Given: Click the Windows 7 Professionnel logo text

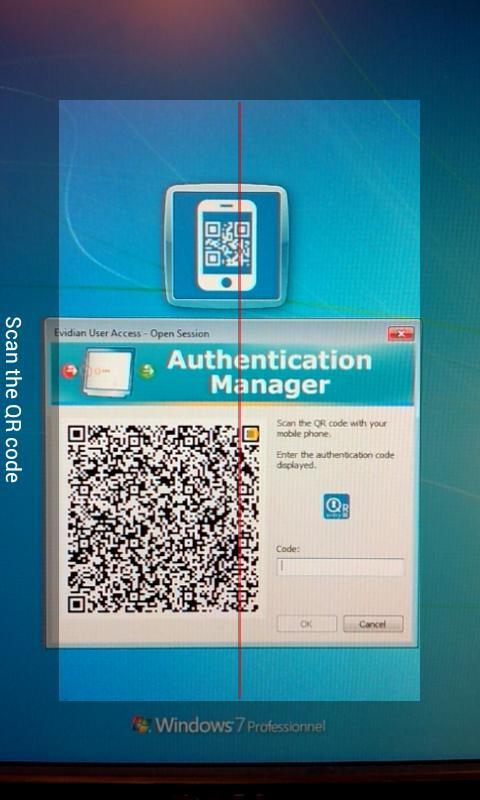Looking at the screenshot, I should tap(240, 725).
